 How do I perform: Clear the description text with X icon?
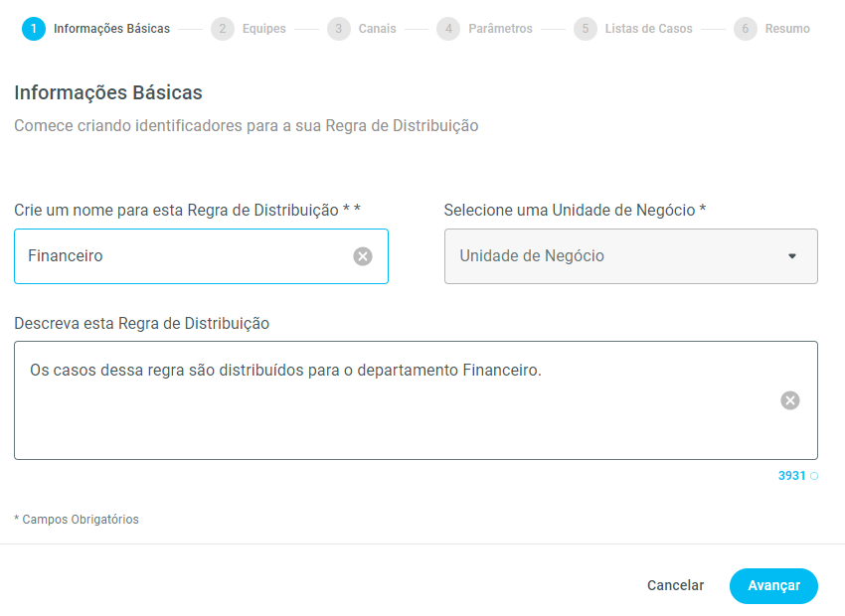[x=789, y=400]
